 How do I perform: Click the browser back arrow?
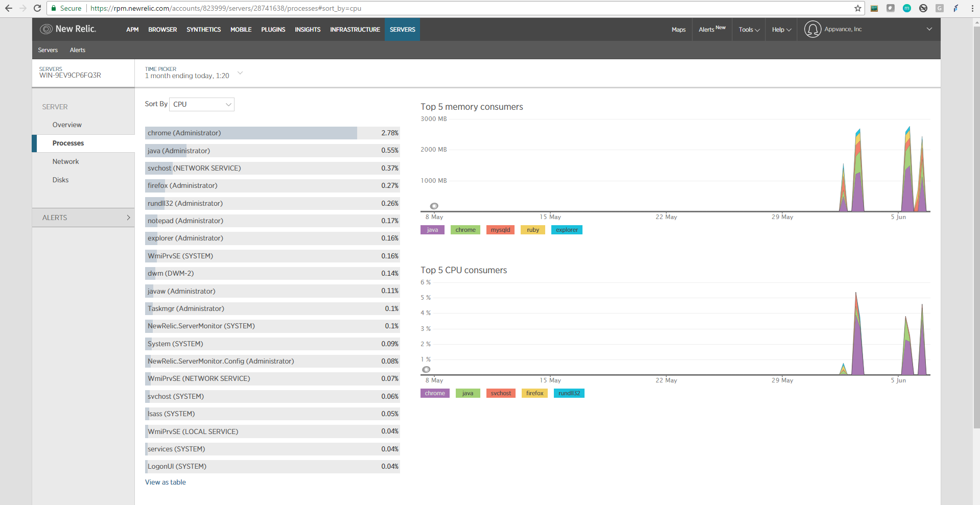[9, 8]
